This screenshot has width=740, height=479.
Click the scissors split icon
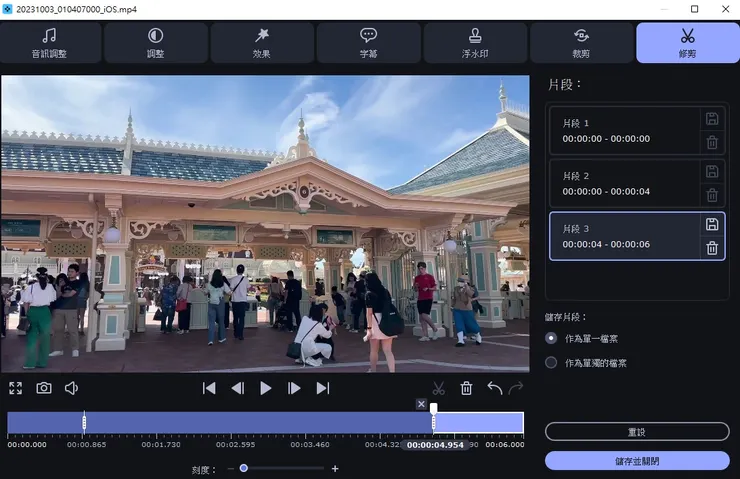click(x=438, y=388)
